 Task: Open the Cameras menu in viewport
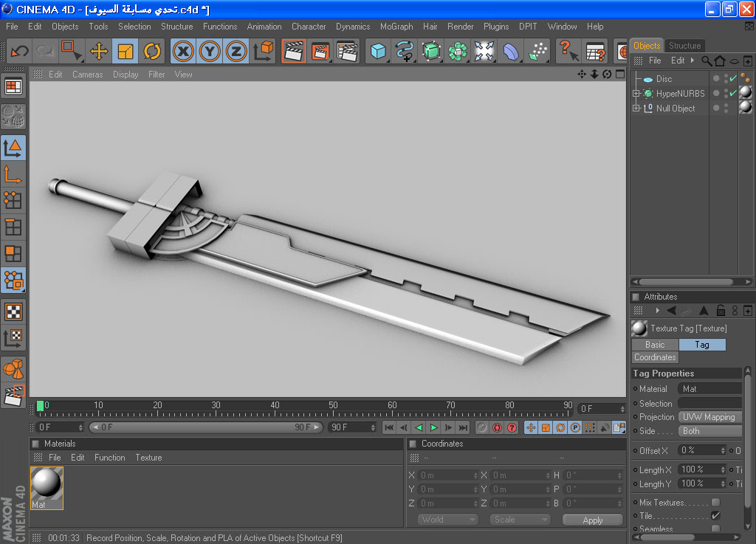click(88, 75)
